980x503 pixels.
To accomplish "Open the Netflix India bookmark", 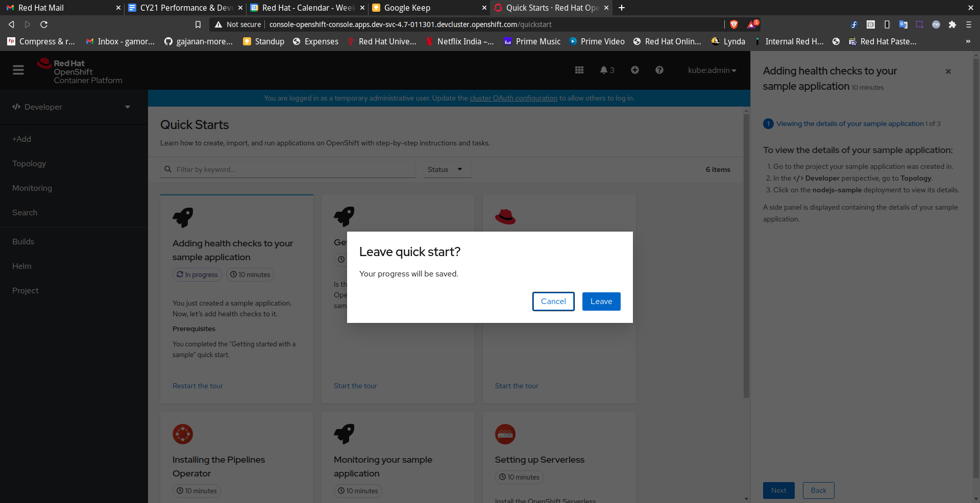I will (x=459, y=41).
